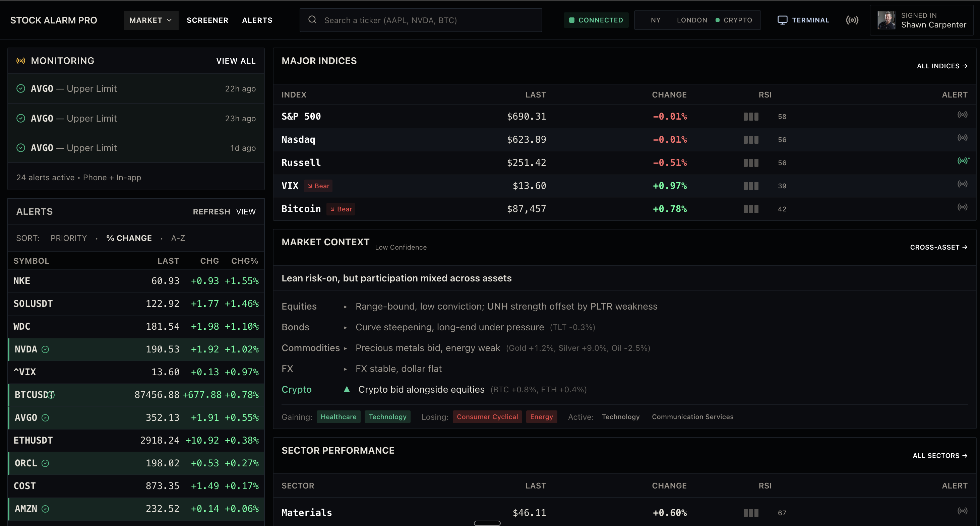The height and width of the screenshot is (526, 980).
Task: Open All Sectors link
Action: (x=940, y=456)
